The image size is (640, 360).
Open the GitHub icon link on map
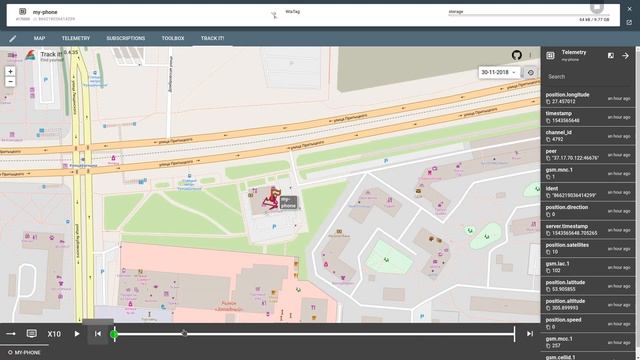(517, 55)
